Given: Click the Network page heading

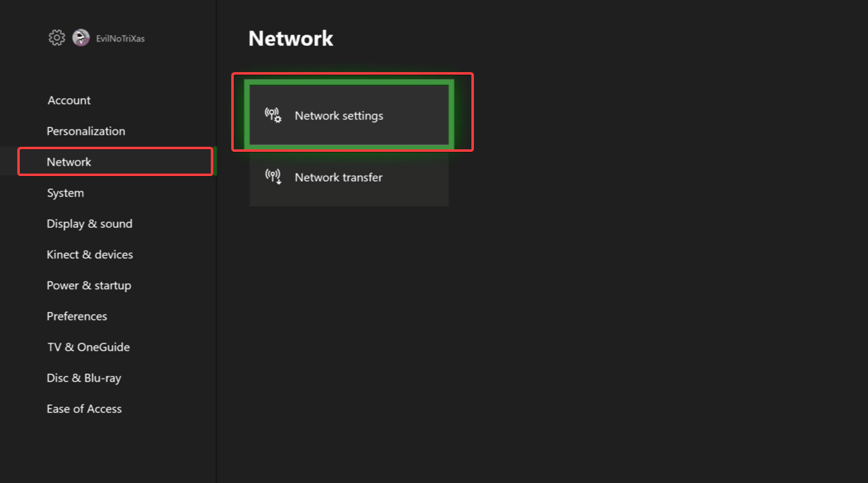Looking at the screenshot, I should (x=291, y=38).
